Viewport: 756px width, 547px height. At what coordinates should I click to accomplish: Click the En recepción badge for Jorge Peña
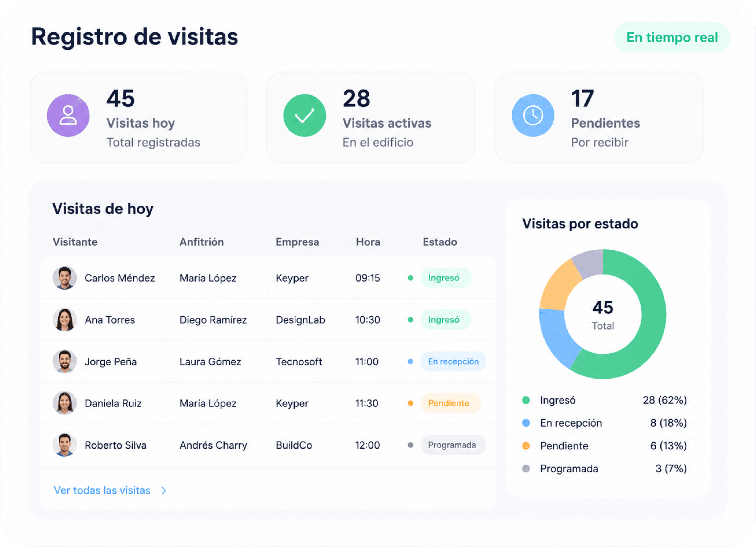coord(453,361)
